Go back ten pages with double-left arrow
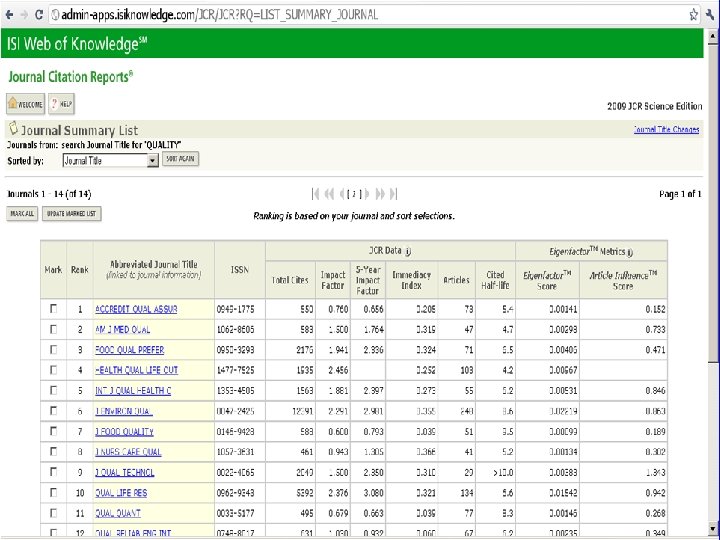Image resolution: width=720 pixels, height=540 pixels. click(329, 194)
